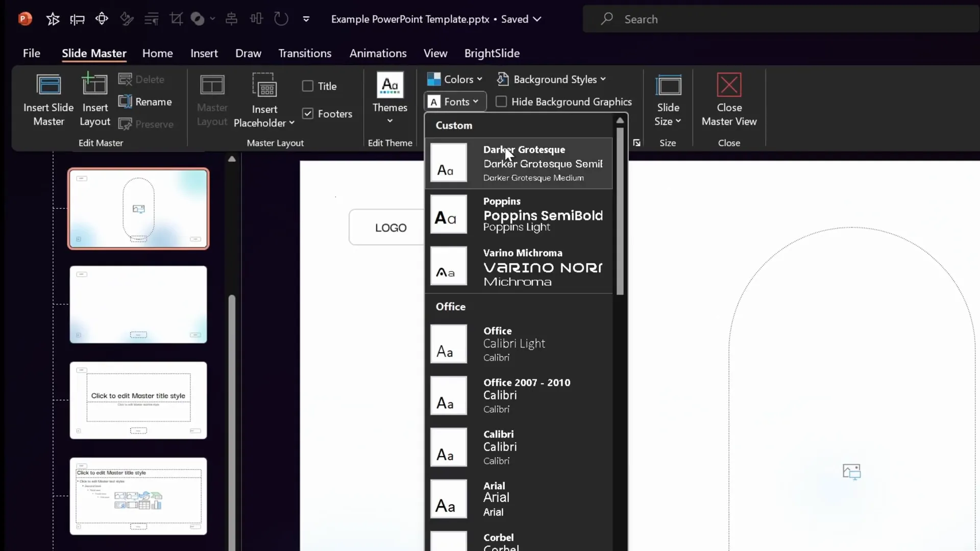This screenshot has width=980, height=551.
Task: Open the Themes gallery
Action: 390,98
